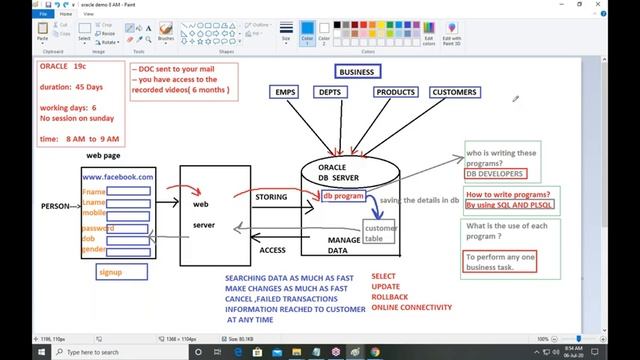Show hidden system tray icons
Viewport: 640px width, 360px height.
click(x=537, y=352)
